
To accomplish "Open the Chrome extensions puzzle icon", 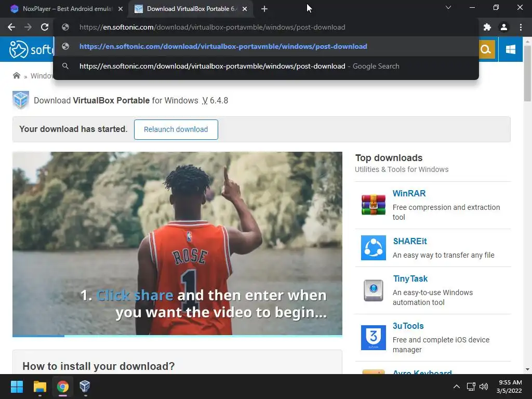I will 487,27.
